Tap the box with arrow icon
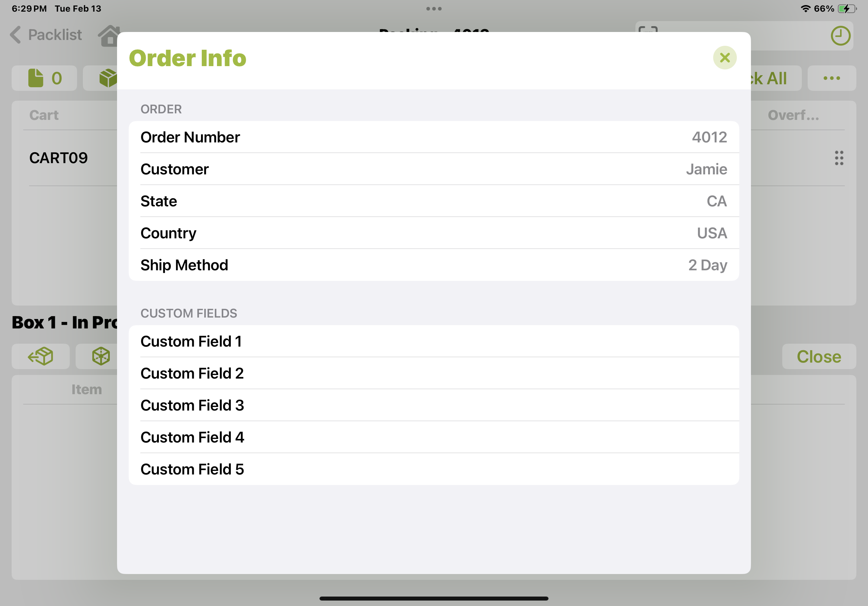 (40, 356)
